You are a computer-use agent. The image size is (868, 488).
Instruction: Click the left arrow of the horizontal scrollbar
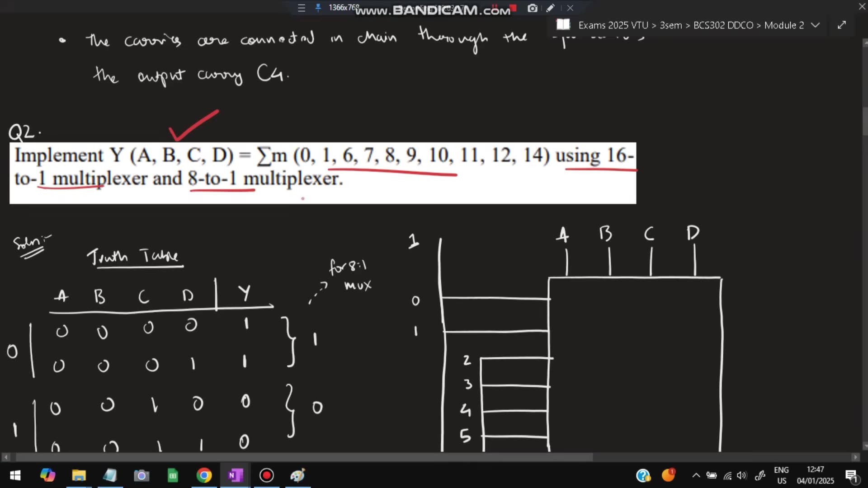[x=5, y=457]
